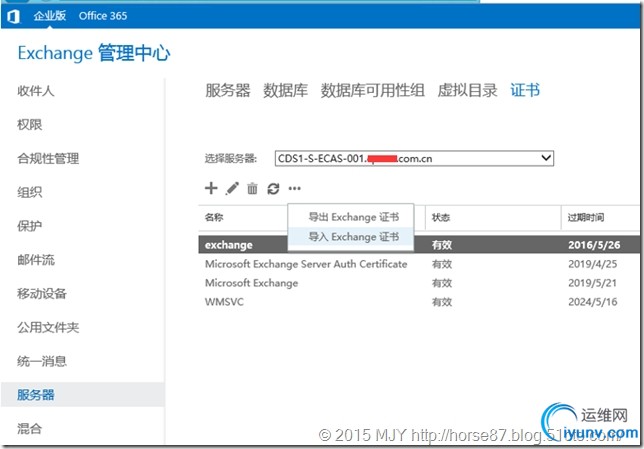Switch to the 数据库 tab

pyautogui.click(x=285, y=90)
